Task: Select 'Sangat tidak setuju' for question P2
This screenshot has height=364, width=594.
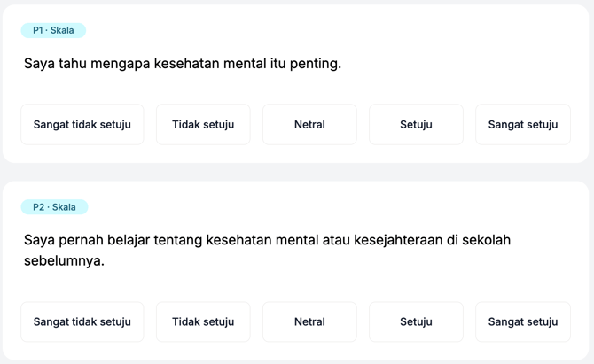Action: click(x=82, y=321)
